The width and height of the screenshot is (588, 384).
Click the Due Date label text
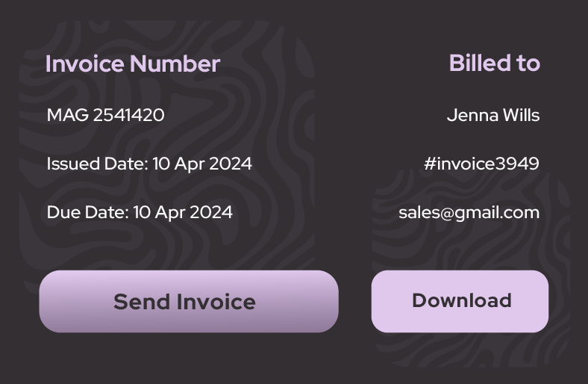point(87,212)
